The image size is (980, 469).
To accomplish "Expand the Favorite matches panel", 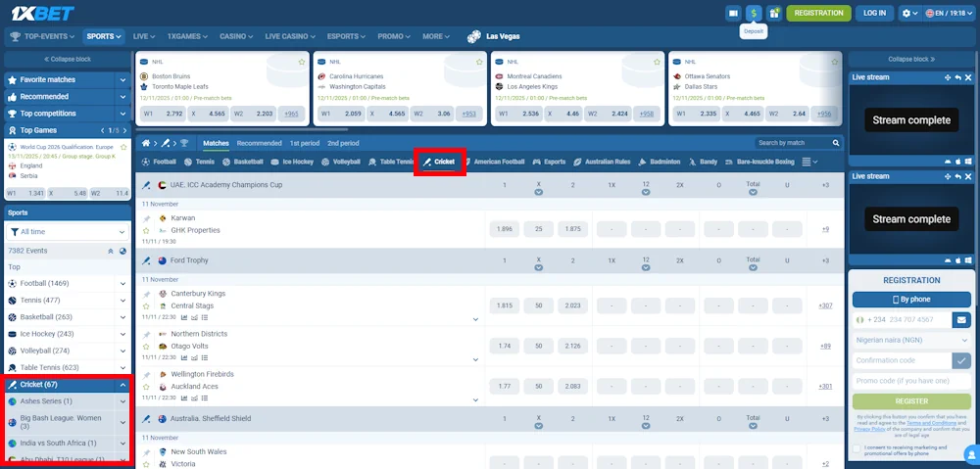I will coord(123,80).
